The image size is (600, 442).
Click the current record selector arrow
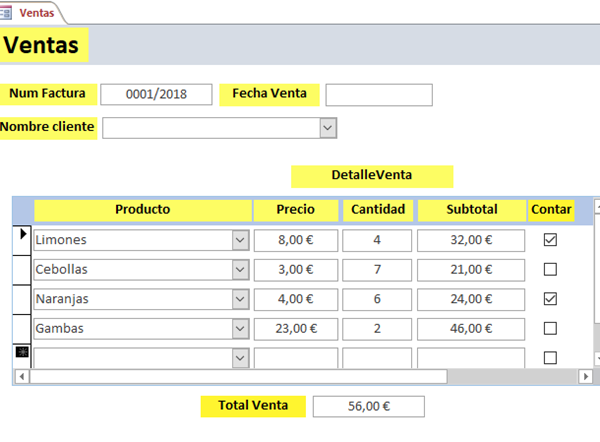22,235
